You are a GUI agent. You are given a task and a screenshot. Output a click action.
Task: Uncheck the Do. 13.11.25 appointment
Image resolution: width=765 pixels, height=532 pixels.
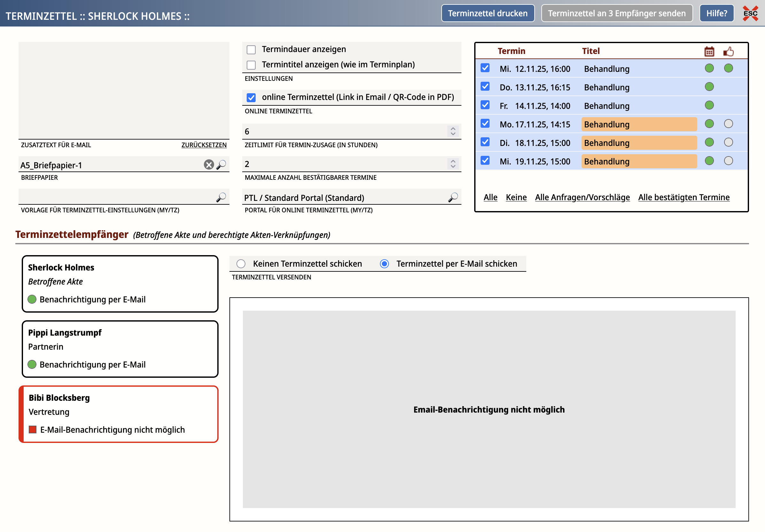tap(485, 87)
